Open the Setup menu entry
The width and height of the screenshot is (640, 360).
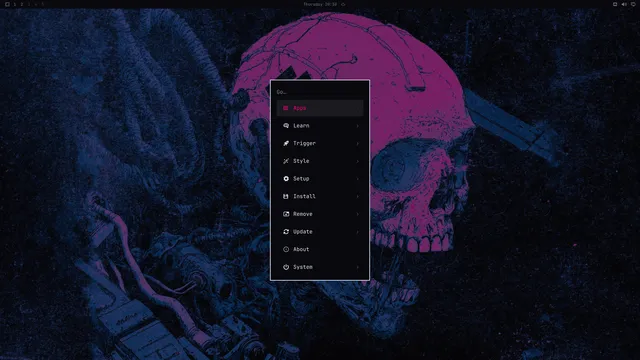[320, 179]
